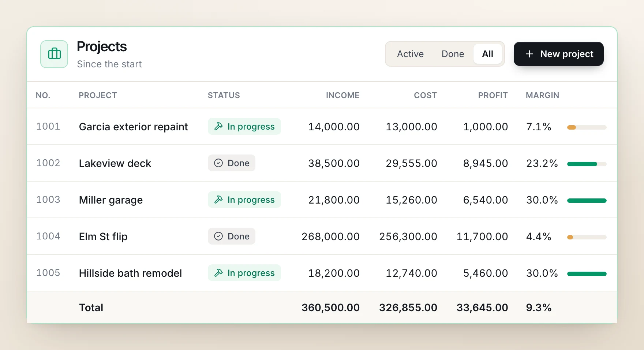The width and height of the screenshot is (644, 350).
Task: Click project number 1002
Action: click(x=48, y=163)
